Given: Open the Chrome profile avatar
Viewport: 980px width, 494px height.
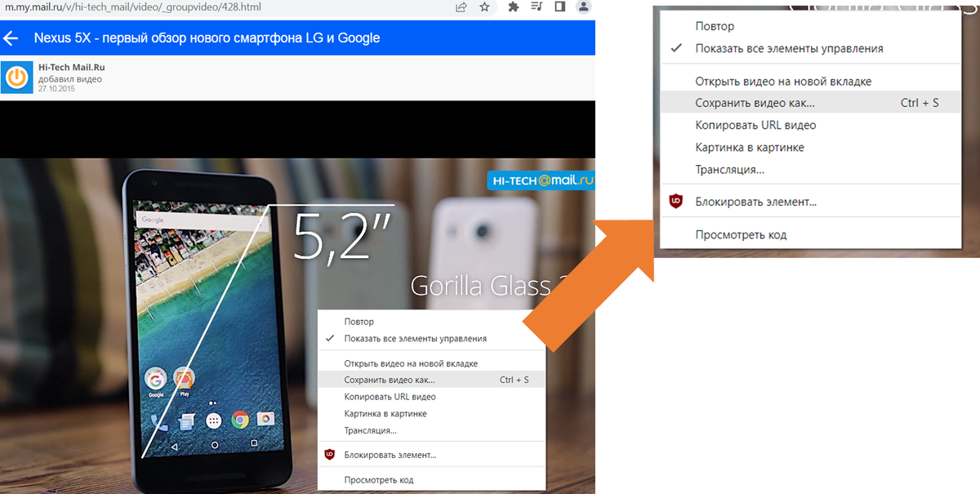Looking at the screenshot, I should click(583, 7).
